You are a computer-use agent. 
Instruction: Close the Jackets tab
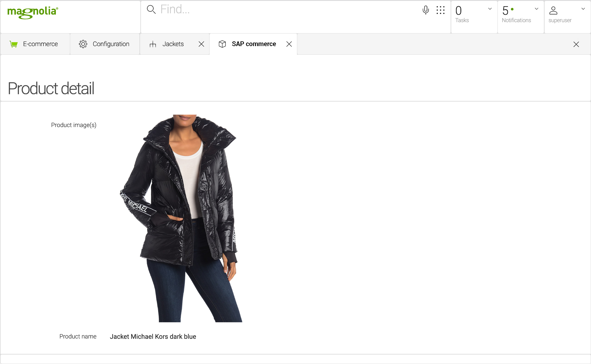tap(201, 44)
